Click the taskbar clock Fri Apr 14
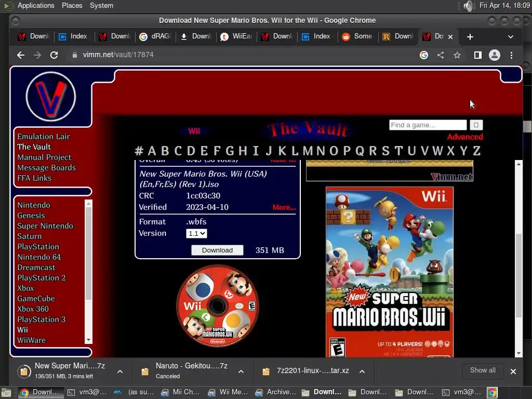 pyautogui.click(x=504, y=5)
